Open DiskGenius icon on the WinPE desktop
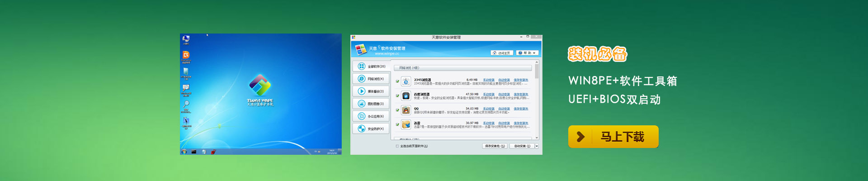Image resolution: width=868 pixels, height=181 pixels. tap(186, 56)
